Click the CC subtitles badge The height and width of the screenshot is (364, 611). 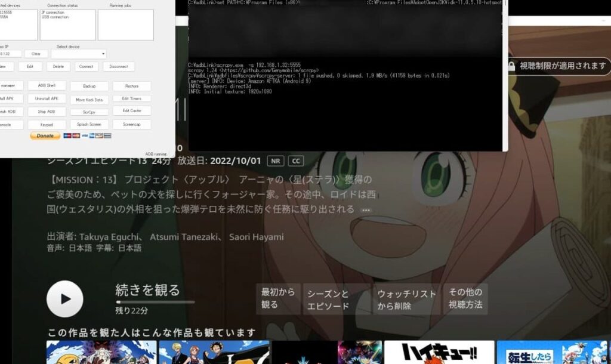tap(296, 161)
